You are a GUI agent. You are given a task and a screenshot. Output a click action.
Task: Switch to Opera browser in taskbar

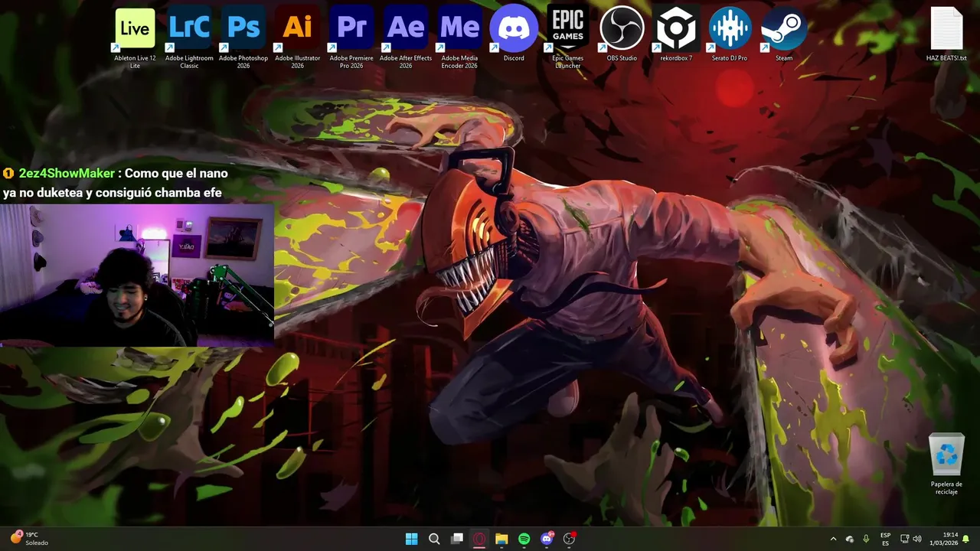pos(479,539)
